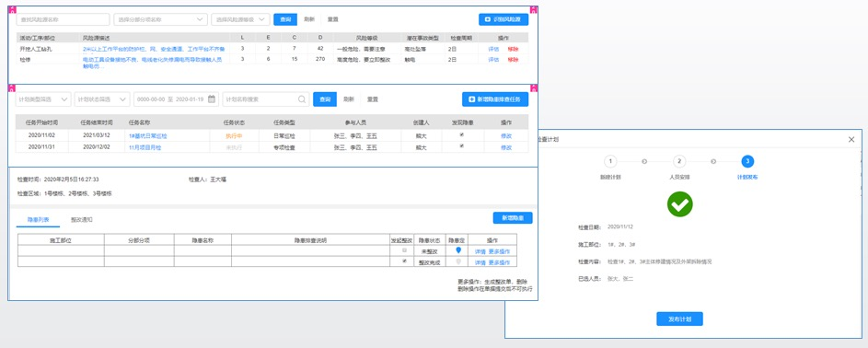Click 重置 in the risk source panel
Image resolution: width=868 pixels, height=348 pixels.
(332, 19)
